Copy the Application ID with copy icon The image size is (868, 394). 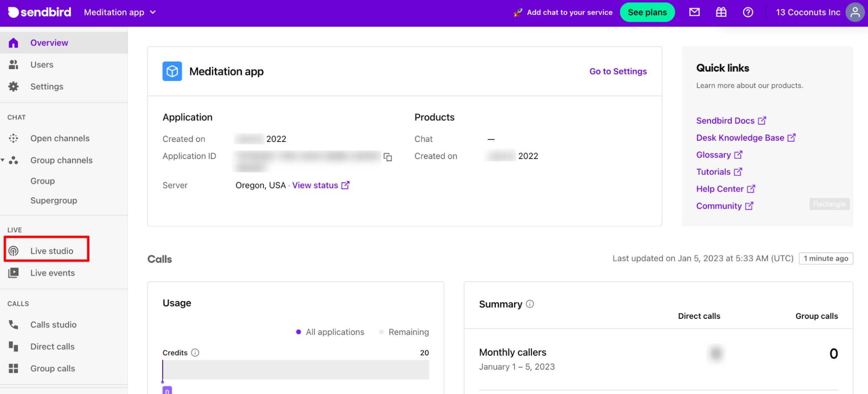tap(388, 157)
